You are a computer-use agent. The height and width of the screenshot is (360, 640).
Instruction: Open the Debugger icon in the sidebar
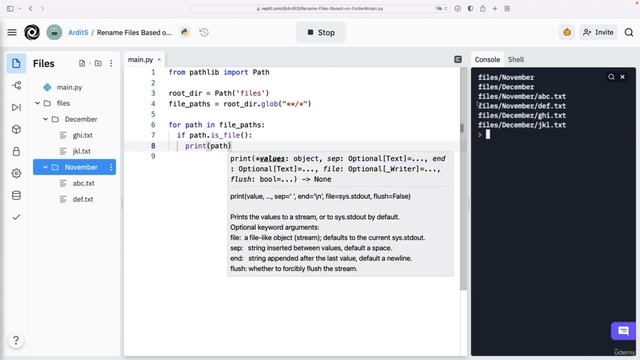(x=16, y=107)
